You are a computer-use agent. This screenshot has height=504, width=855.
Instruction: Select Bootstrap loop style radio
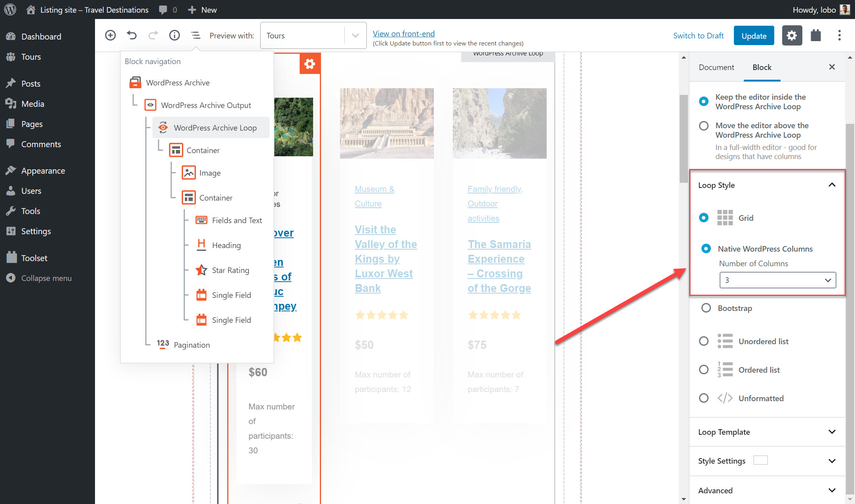tap(706, 308)
